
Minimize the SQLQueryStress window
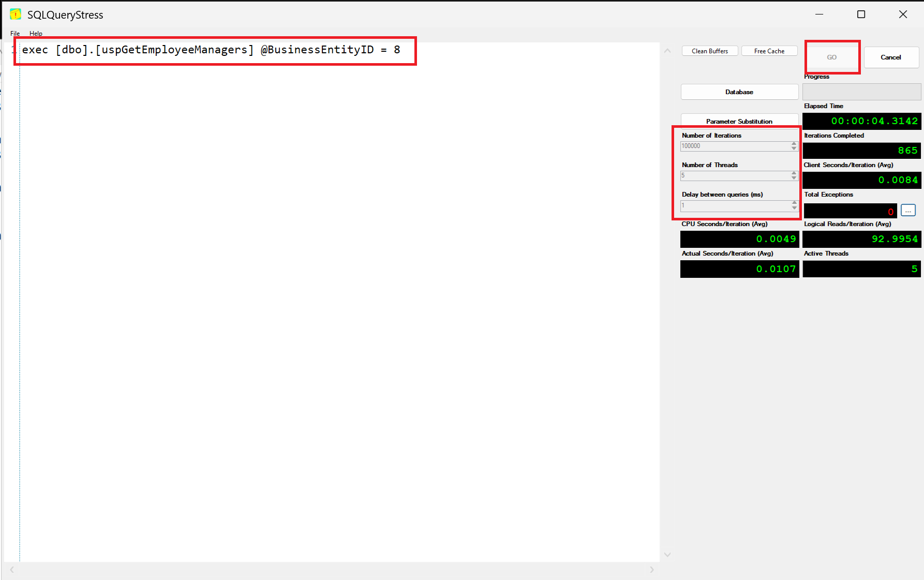click(819, 14)
